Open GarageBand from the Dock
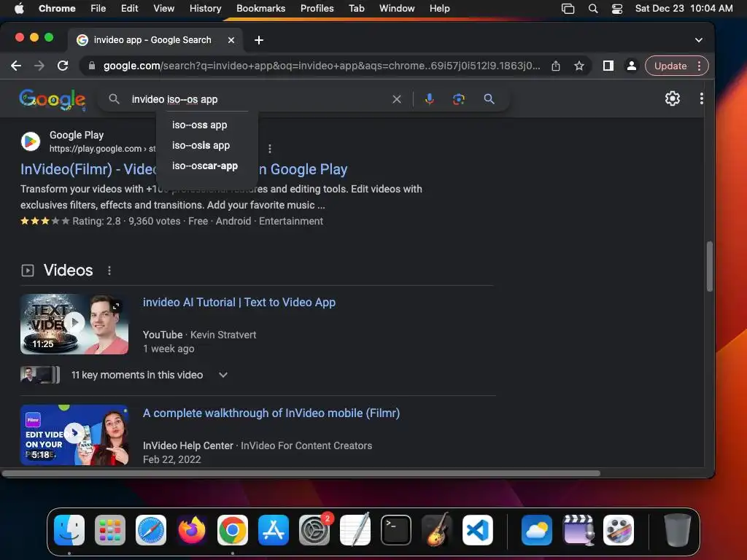This screenshot has height=560, width=747. pos(437,529)
